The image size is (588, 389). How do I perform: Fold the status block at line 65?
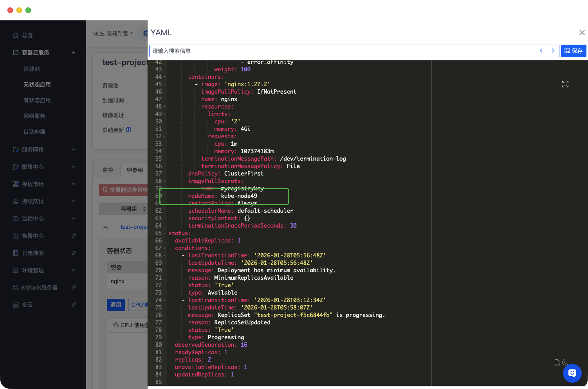tap(164, 233)
